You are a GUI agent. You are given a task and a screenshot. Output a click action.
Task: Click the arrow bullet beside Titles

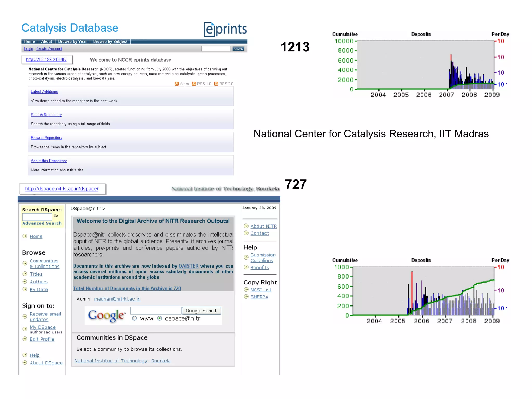pos(25,274)
